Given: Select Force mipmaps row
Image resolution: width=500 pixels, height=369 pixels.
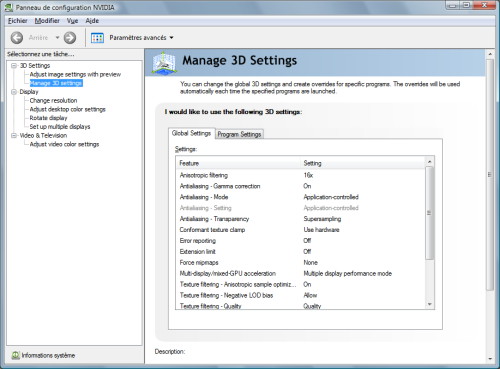Looking at the screenshot, I should coord(301,263).
